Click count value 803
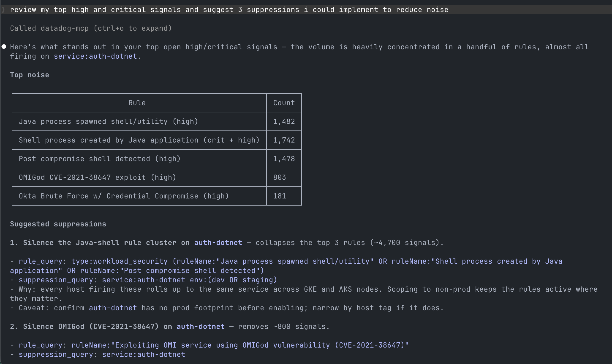 [279, 178]
